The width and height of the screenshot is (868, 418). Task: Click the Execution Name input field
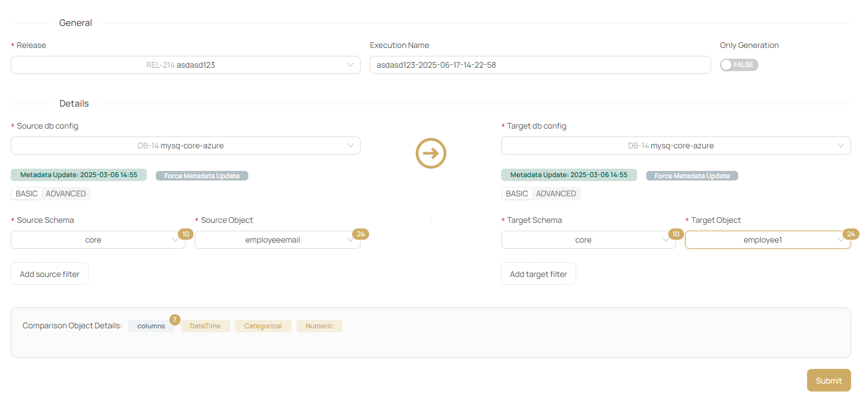click(x=540, y=64)
